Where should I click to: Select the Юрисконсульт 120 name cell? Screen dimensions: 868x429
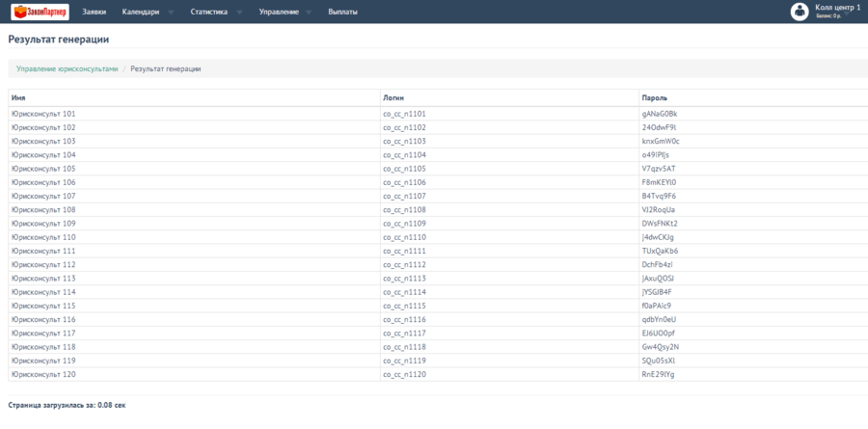[x=194, y=374]
